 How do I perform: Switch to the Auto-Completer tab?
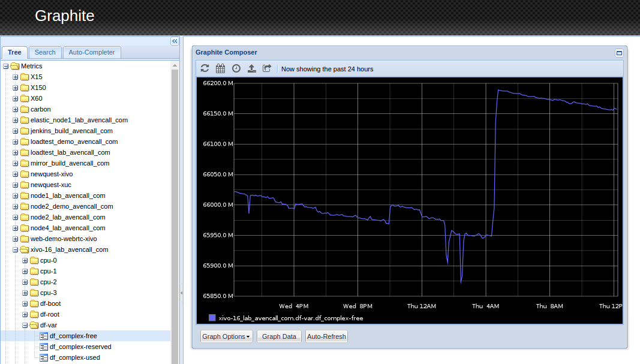pos(92,52)
